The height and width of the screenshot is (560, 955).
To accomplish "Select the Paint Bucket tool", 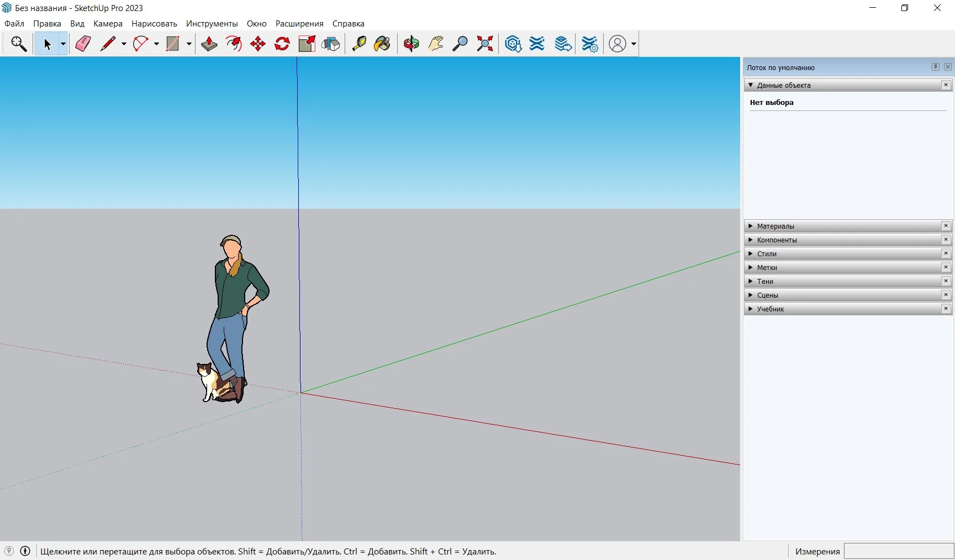I will tap(382, 44).
